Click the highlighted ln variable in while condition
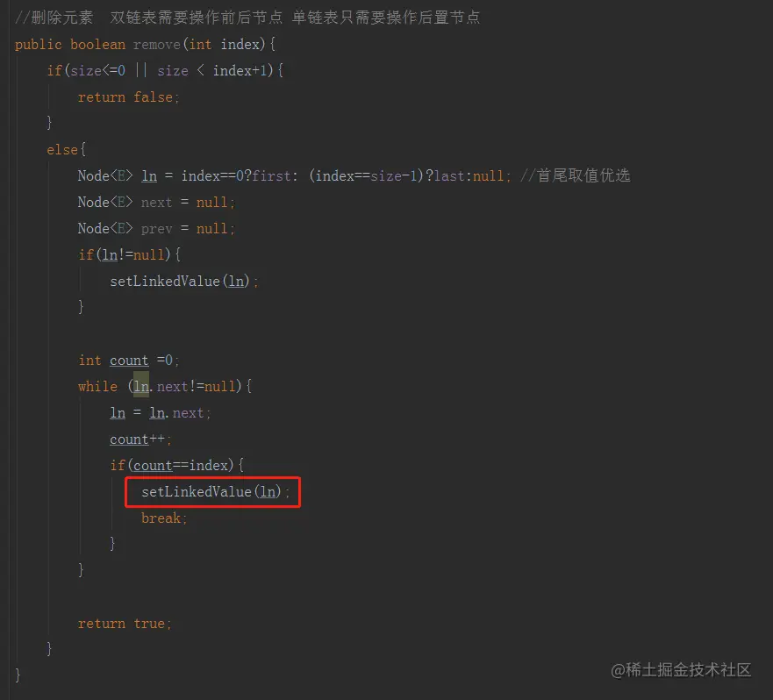773x700 pixels. (141, 386)
